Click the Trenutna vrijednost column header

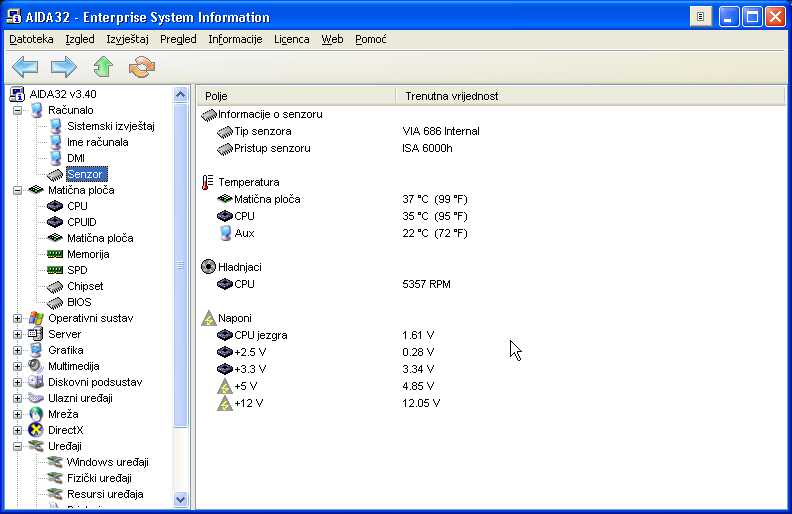(x=452, y=96)
